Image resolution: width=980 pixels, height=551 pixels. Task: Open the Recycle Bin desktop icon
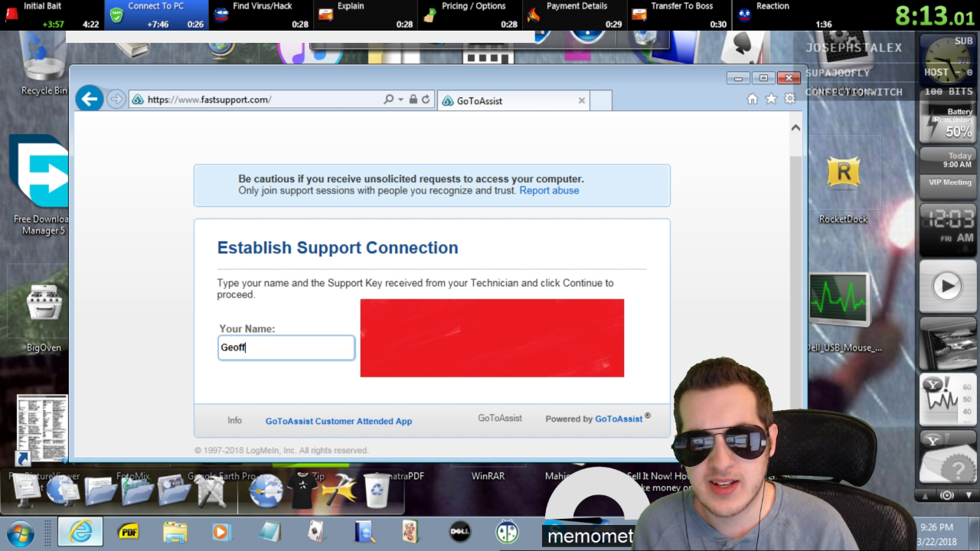[x=43, y=63]
